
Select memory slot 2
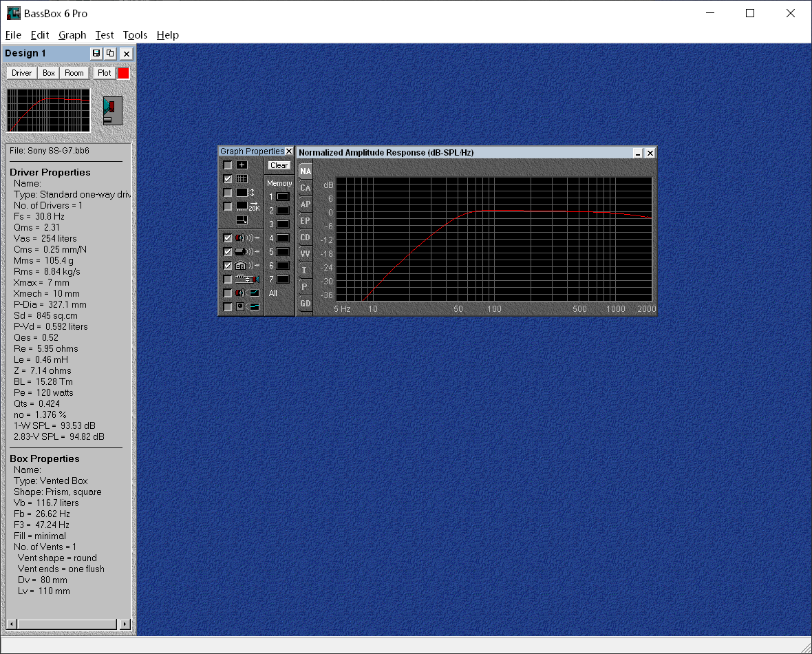(283, 211)
